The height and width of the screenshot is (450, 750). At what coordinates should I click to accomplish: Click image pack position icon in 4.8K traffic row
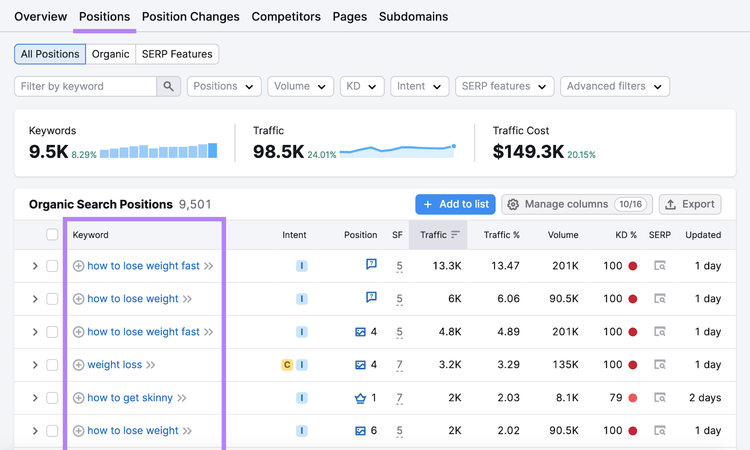coord(360,332)
